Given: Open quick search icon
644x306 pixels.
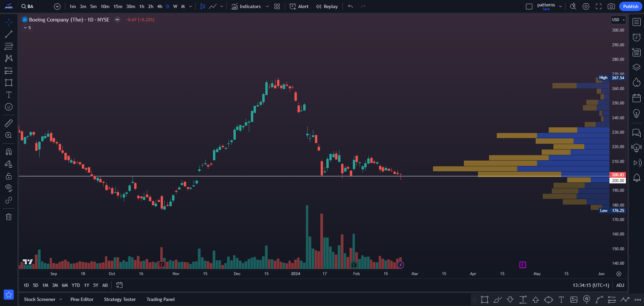Looking at the screenshot, I should [573, 6].
